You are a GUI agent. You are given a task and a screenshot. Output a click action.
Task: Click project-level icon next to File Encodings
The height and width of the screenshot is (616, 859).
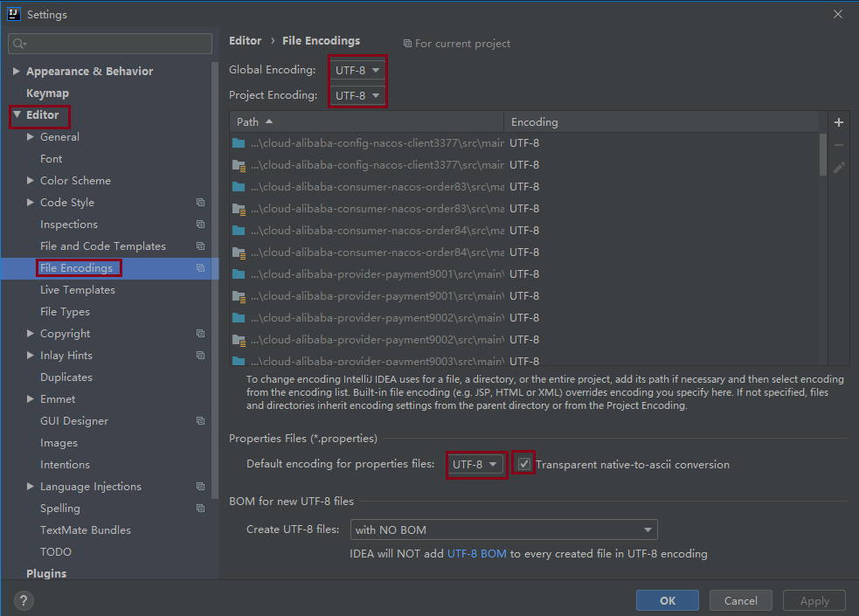[x=200, y=268]
